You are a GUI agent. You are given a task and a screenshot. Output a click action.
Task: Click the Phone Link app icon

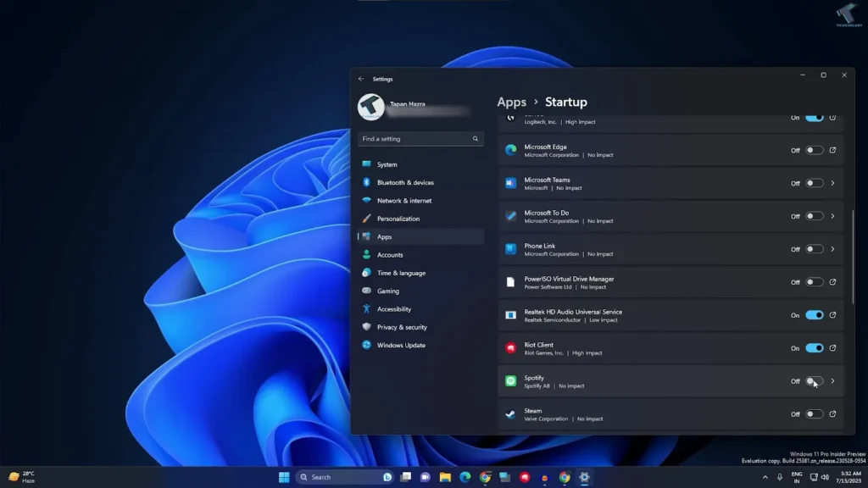pyautogui.click(x=509, y=248)
